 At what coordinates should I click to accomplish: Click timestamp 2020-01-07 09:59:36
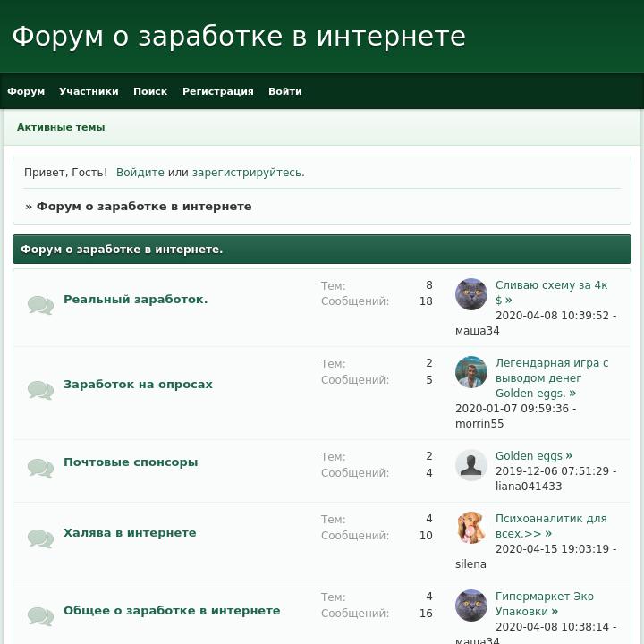[x=512, y=409]
